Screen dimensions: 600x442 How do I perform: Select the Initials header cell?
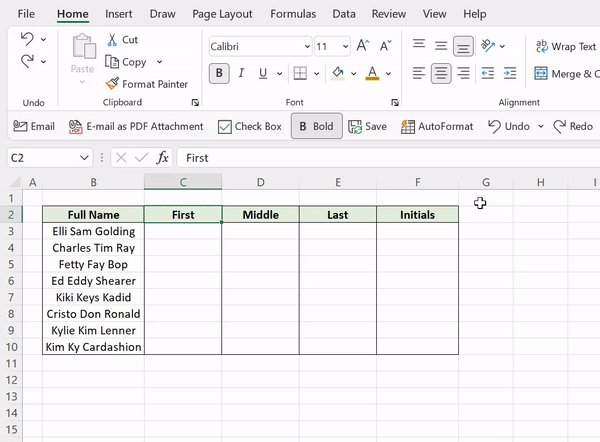[417, 215]
